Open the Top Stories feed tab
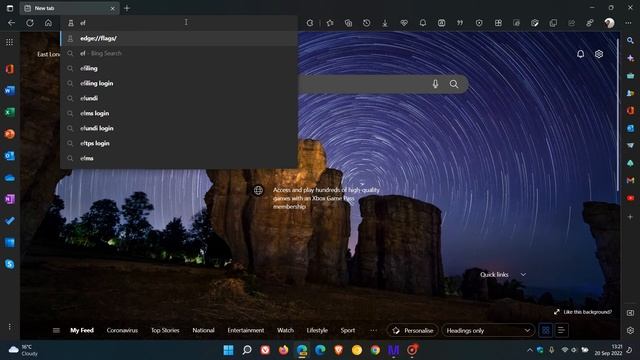640x360 pixels. click(165, 330)
